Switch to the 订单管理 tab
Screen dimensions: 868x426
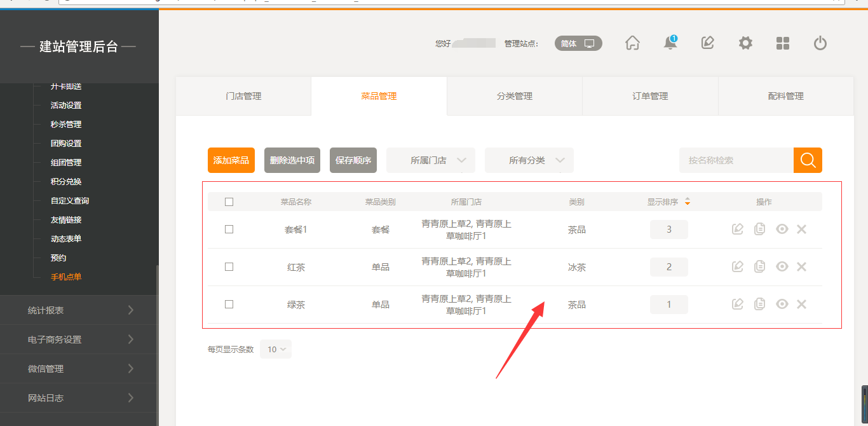[x=650, y=96]
